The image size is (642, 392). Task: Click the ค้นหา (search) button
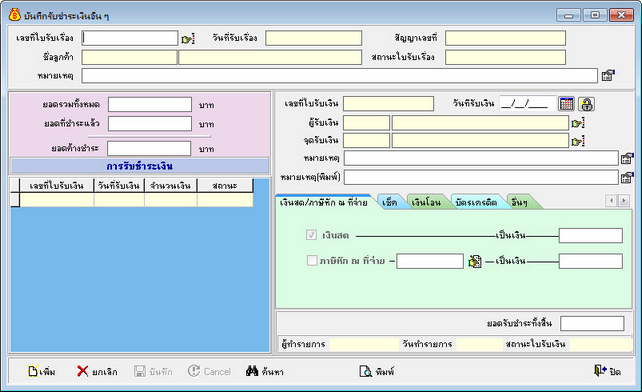265,372
